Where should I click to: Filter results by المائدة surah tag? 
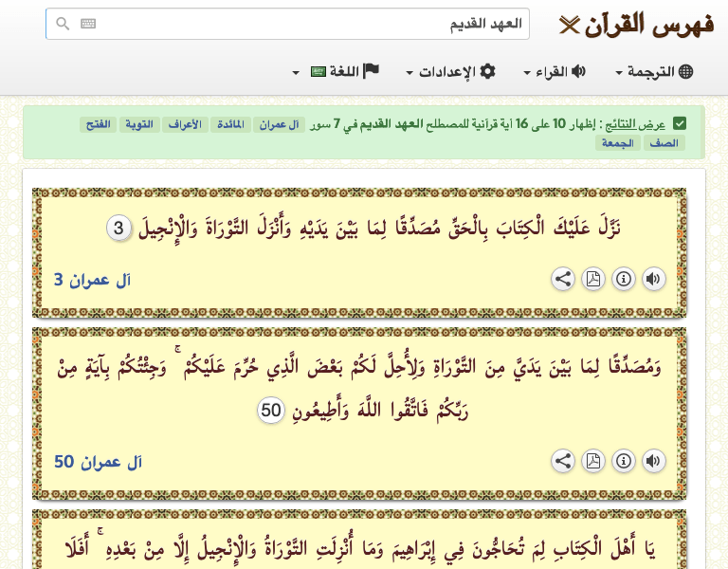point(232,124)
